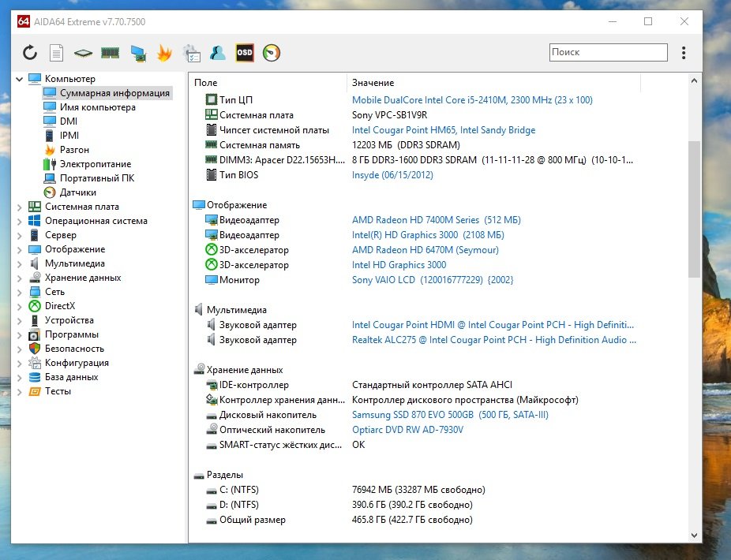The height and width of the screenshot is (560, 731).
Task: Select Датчики in the sidebar tree
Action: [x=78, y=192]
